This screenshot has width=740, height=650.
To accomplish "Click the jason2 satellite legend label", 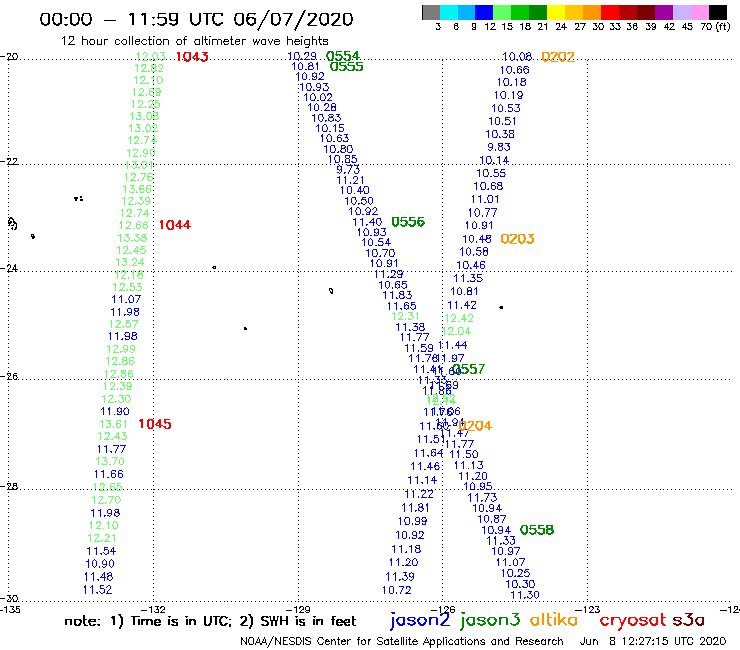I will click(420, 620).
